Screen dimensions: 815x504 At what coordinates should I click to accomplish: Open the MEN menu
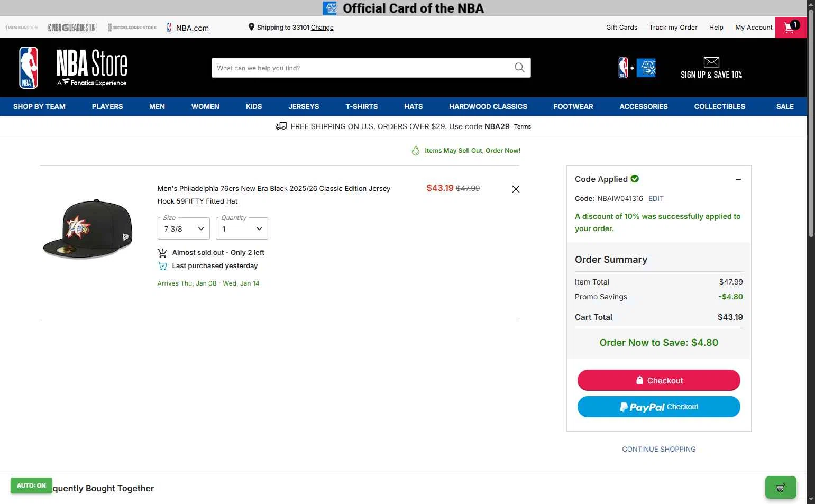[157, 106]
